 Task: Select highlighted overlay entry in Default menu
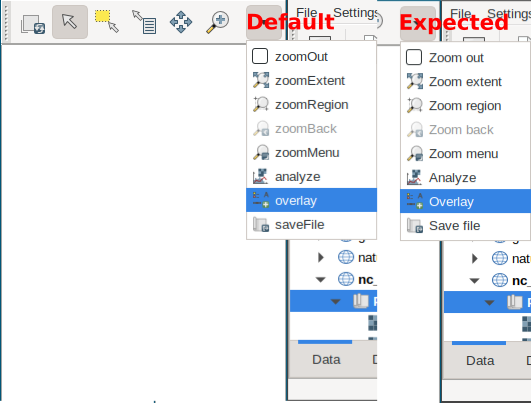(x=311, y=200)
